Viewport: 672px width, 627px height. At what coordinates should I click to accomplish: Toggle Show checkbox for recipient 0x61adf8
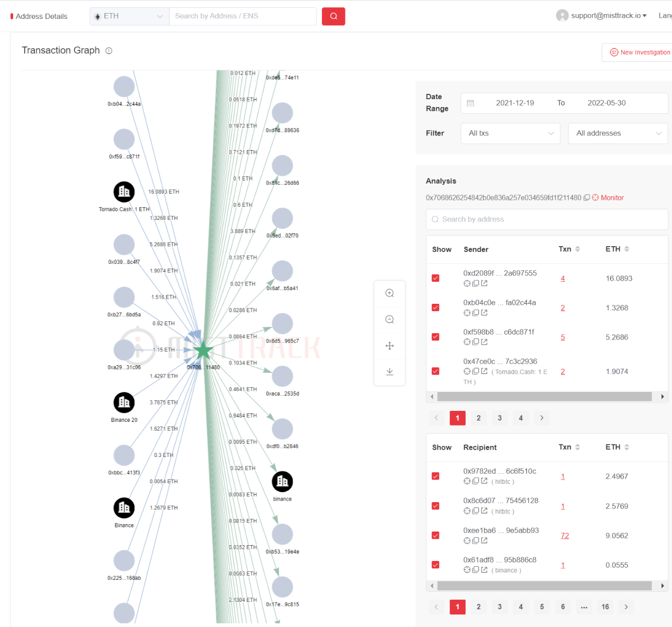click(435, 565)
